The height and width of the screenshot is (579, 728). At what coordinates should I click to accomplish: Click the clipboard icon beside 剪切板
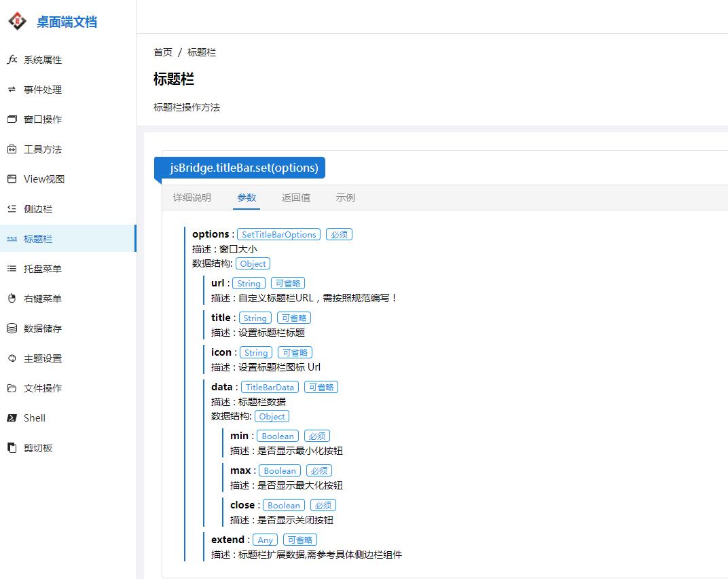tap(12, 448)
